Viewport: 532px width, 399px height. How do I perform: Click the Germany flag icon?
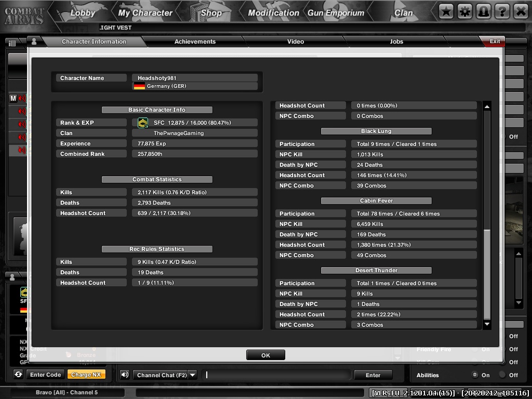click(139, 86)
